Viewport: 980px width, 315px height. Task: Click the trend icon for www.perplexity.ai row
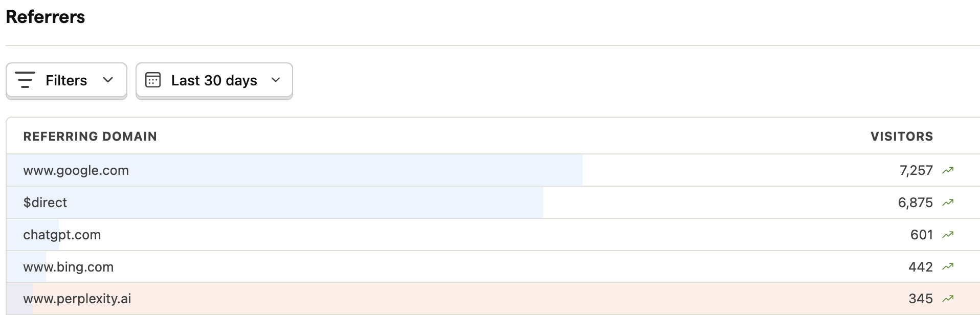coord(949,298)
